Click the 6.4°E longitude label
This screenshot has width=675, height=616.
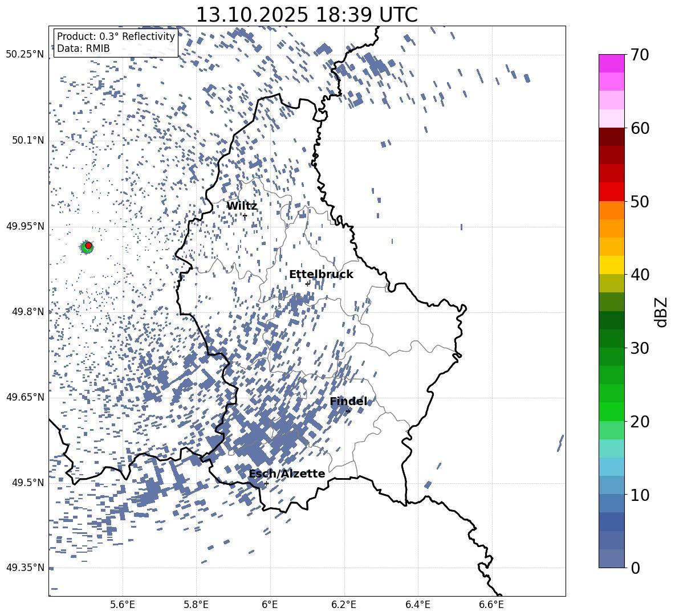[x=417, y=605]
